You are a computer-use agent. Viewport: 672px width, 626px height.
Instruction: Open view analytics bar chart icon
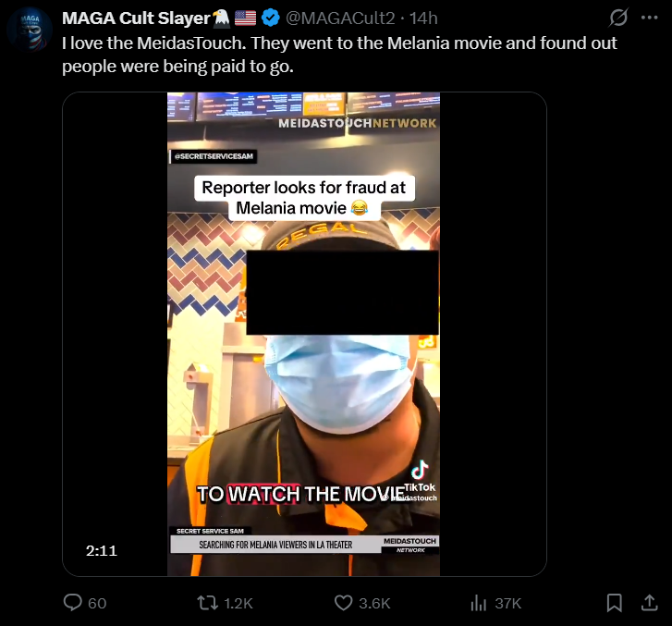click(478, 603)
